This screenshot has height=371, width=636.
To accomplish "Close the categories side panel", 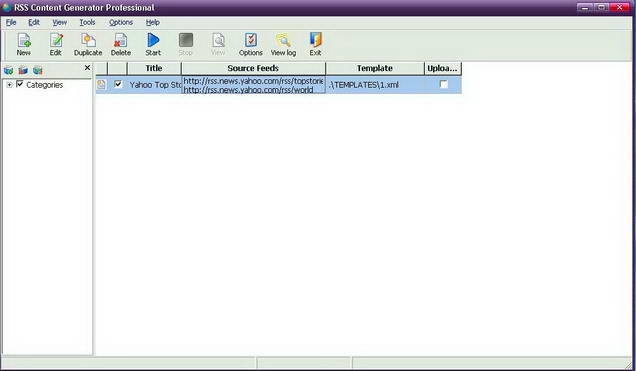I will (x=87, y=68).
